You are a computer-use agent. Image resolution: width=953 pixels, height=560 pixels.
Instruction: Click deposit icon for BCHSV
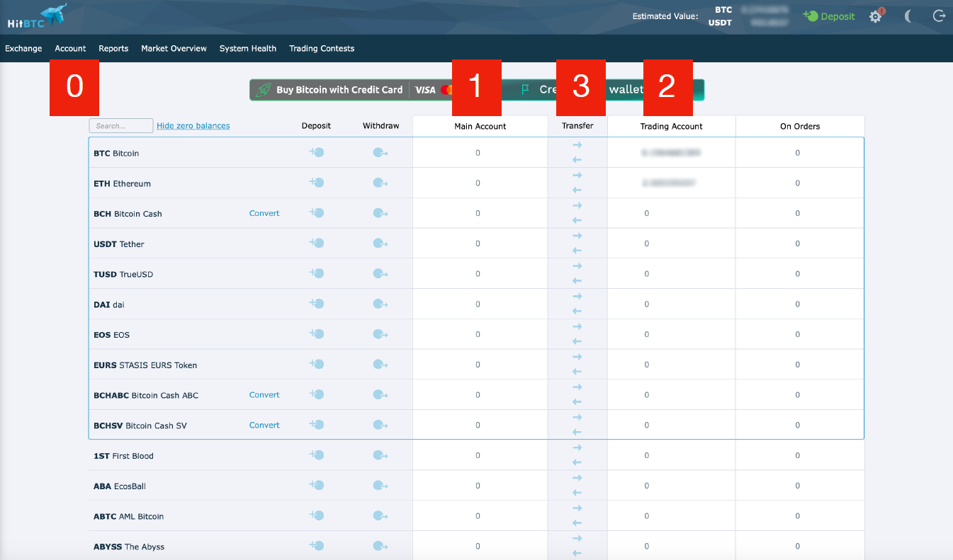[317, 425]
